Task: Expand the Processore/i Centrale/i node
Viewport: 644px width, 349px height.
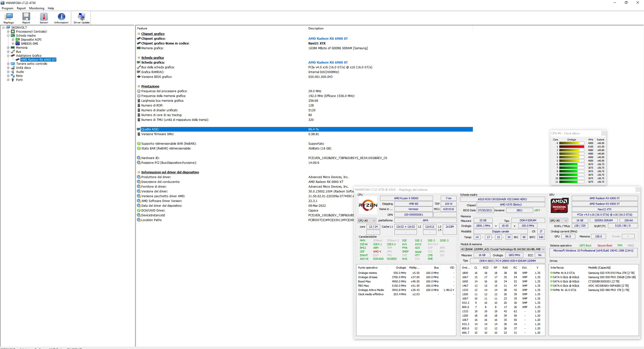Action: point(8,31)
